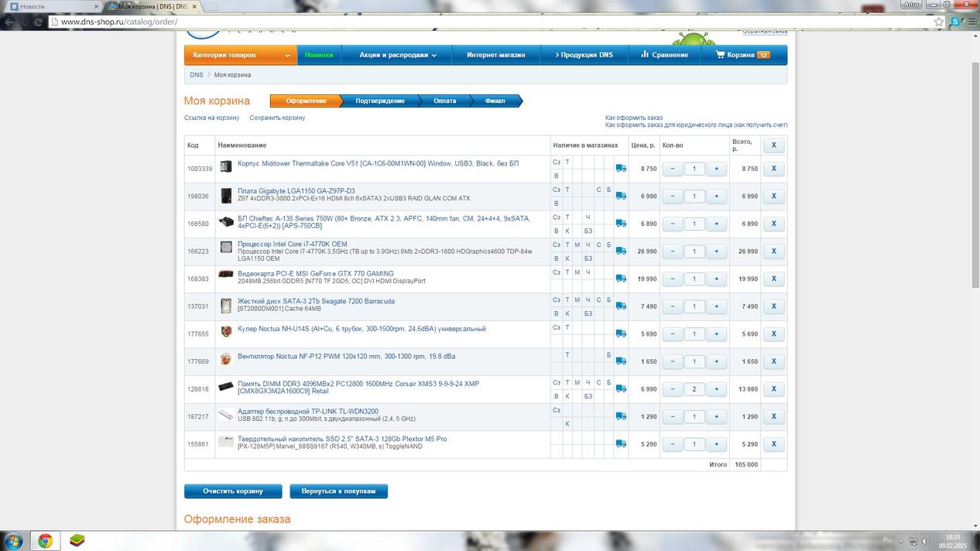Open the Как оформить заказ link
This screenshot has height=551, width=980.
pos(634,118)
